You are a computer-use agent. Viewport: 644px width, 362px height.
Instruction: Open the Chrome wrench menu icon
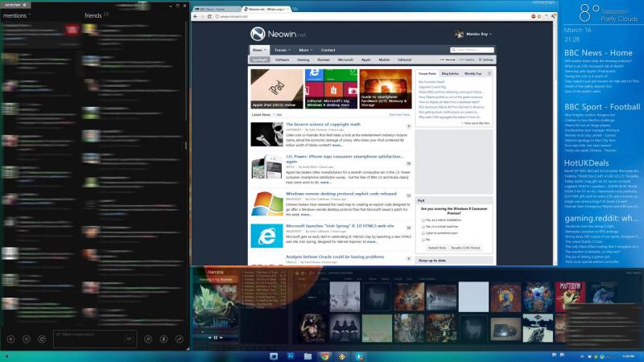(553, 16)
